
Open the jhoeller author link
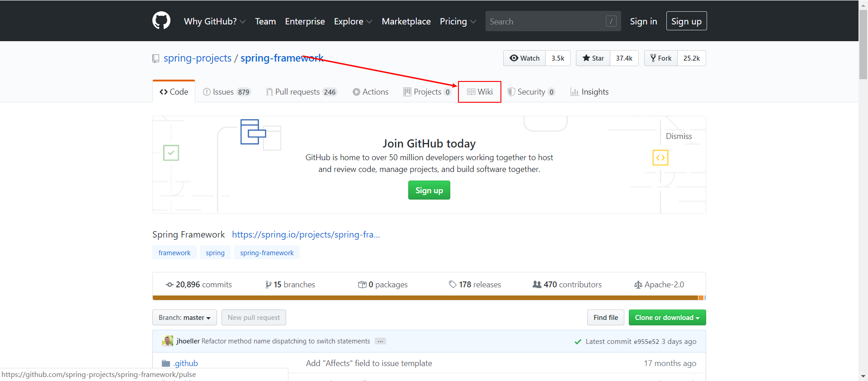[188, 341]
